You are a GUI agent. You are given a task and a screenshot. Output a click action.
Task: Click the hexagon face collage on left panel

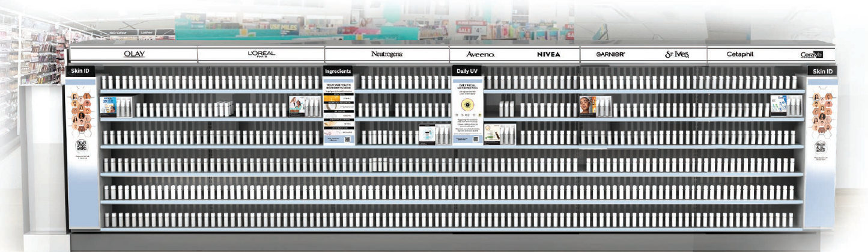(81, 114)
